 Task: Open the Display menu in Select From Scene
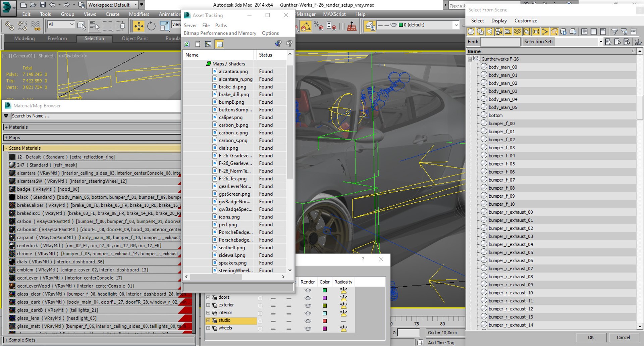pos(499,21)
